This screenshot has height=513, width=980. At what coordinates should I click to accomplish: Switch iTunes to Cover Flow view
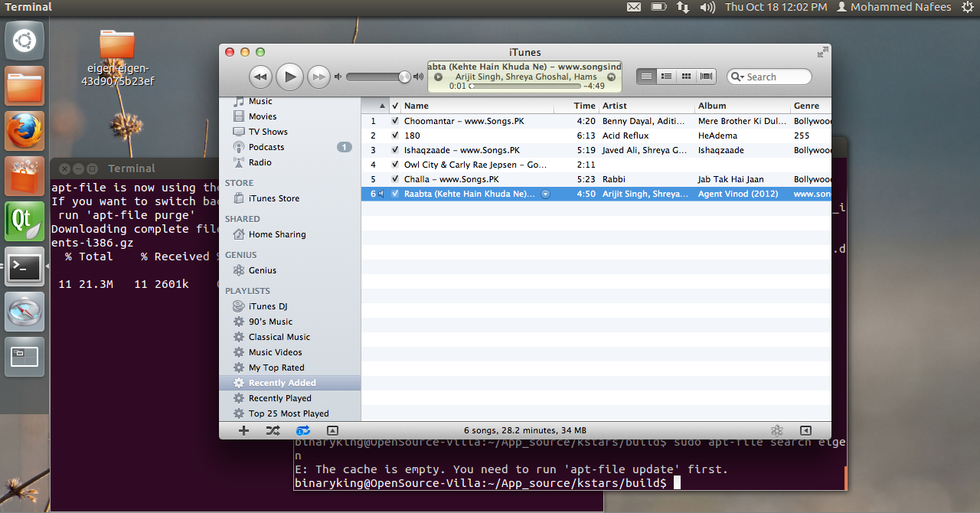tap(707, 77)
